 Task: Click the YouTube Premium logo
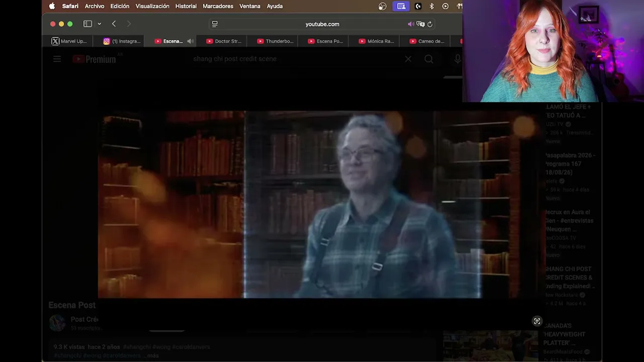pyautogui.click(x=94, y=59)
